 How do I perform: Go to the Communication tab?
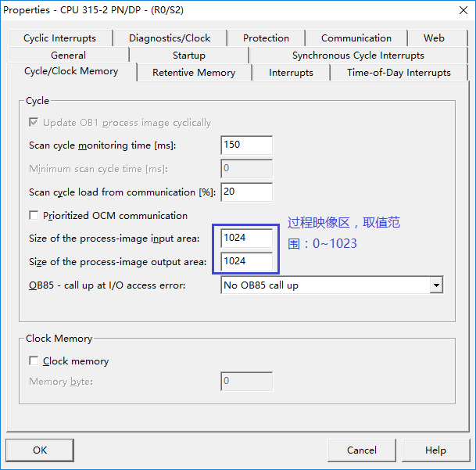pyautogui.click(x=356, y=38)
